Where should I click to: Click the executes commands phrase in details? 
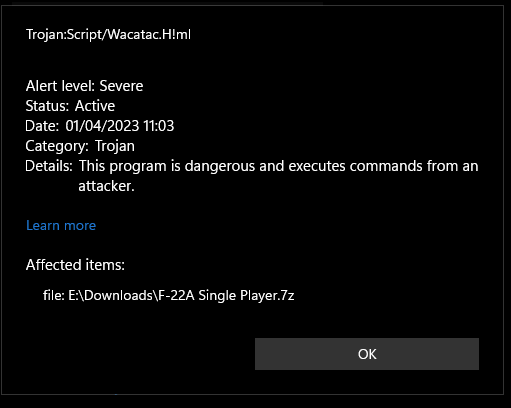point(355,166)
